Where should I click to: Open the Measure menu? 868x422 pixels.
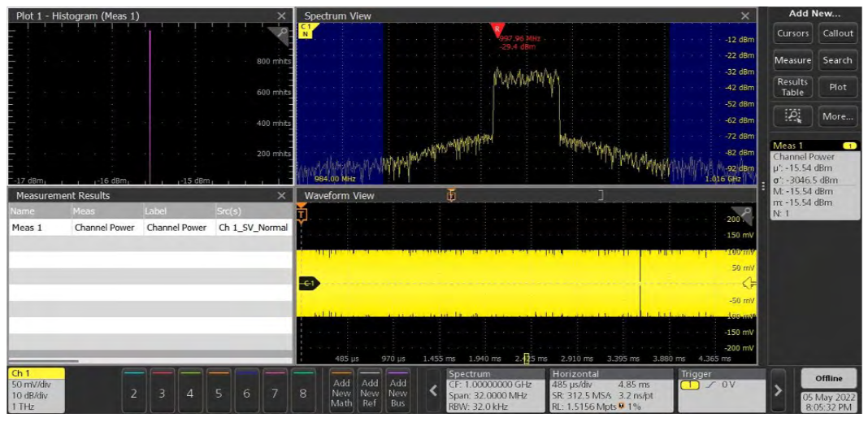792,60
